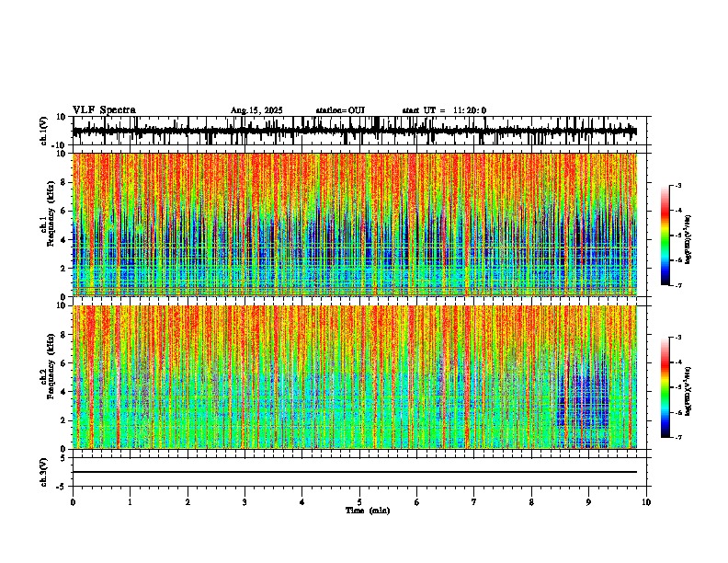Click the "ch.3(V)" axis label
This screenshot has width=728, height=563.
tap(44, 472)
